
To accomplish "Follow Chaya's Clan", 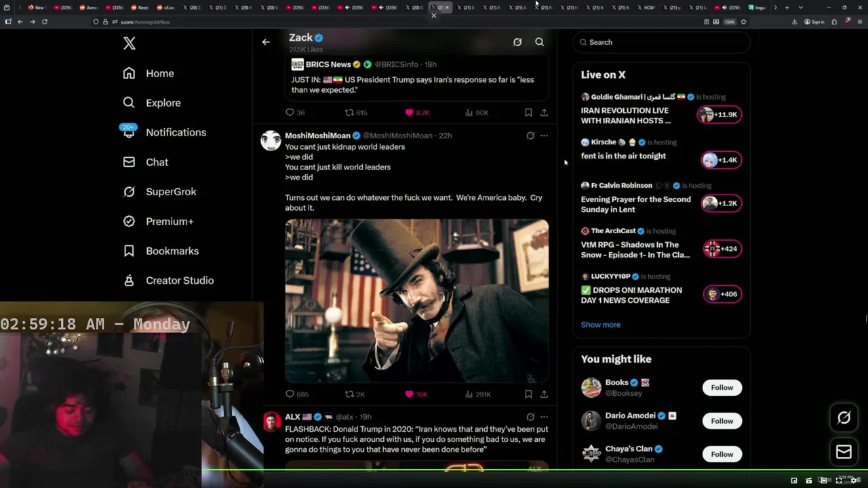I will 722,454.
